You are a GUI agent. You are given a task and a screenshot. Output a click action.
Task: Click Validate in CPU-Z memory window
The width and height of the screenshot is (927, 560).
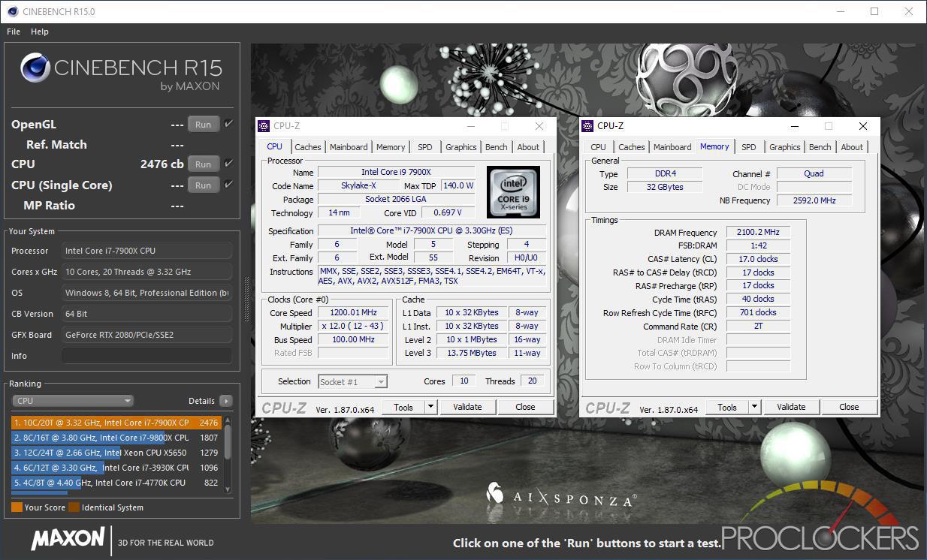(791, 407)
